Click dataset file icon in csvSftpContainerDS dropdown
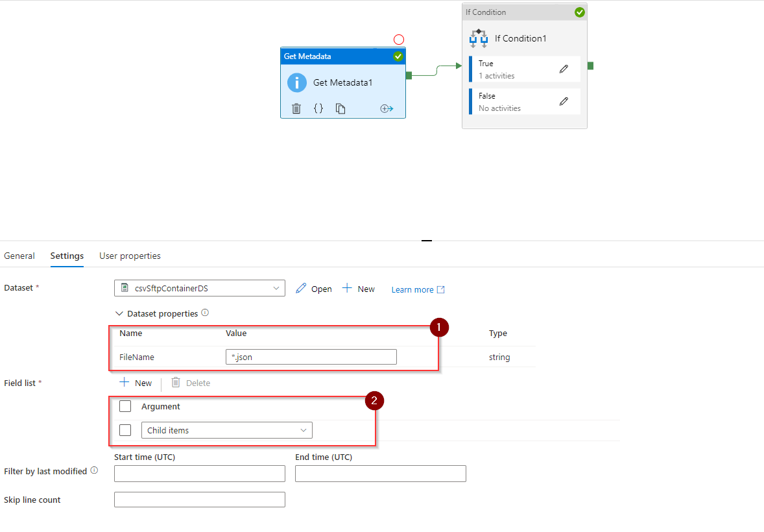Image resolution: width=764 pixels, height=532 pixels. tap(125, 287)
